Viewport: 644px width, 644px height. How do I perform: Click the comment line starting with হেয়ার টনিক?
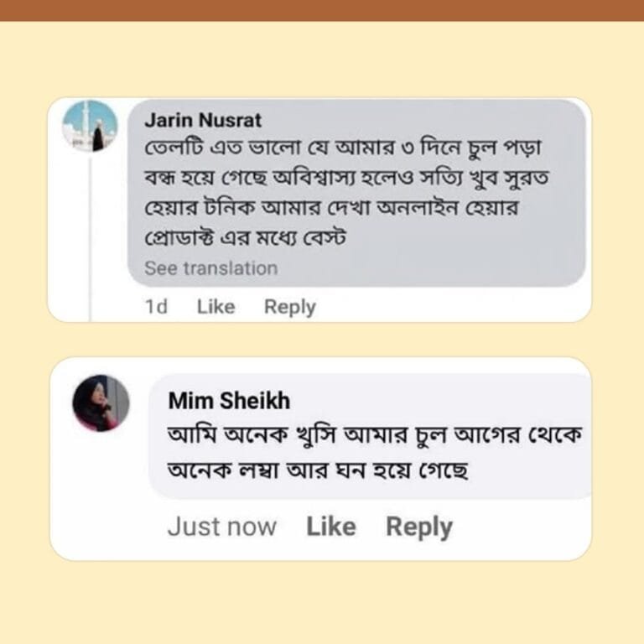pyautogui.click(x=331, y=208)
